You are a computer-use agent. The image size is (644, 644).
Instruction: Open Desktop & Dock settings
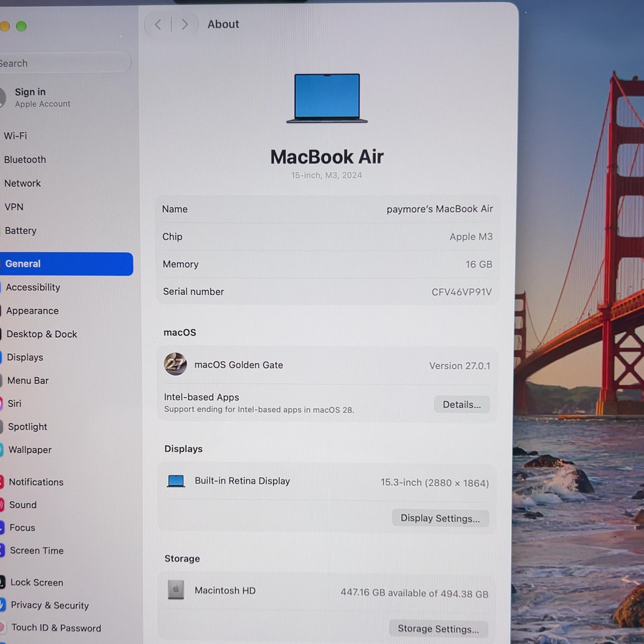click(x=42, y=334)
